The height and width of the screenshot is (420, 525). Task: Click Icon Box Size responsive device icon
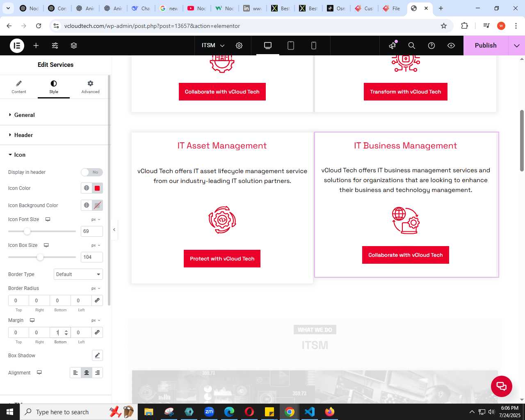click(x=46, y=245)
